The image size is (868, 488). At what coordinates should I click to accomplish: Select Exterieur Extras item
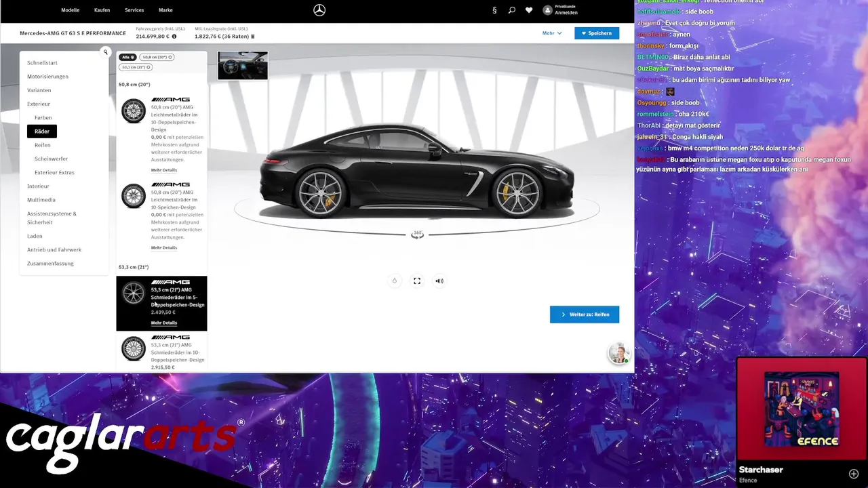[x=54, y=172]
